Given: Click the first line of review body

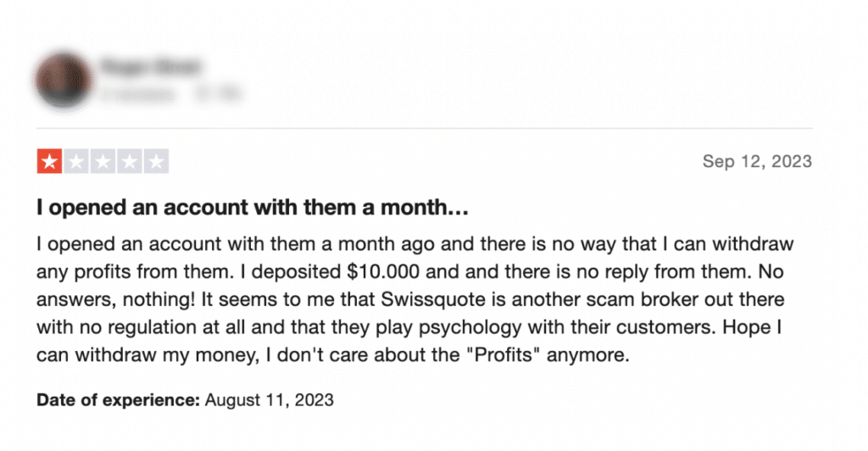Looking at the screenshot, I should click(x=415, y=244).
